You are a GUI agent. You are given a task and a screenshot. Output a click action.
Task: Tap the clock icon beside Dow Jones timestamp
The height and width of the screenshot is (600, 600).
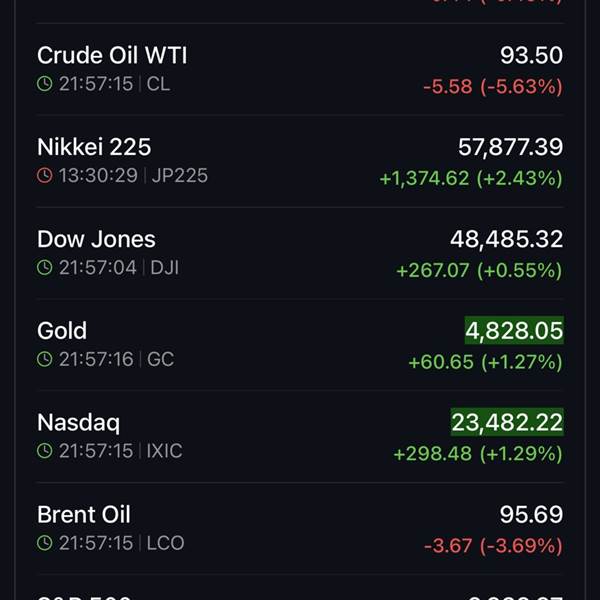coord(44,268)
